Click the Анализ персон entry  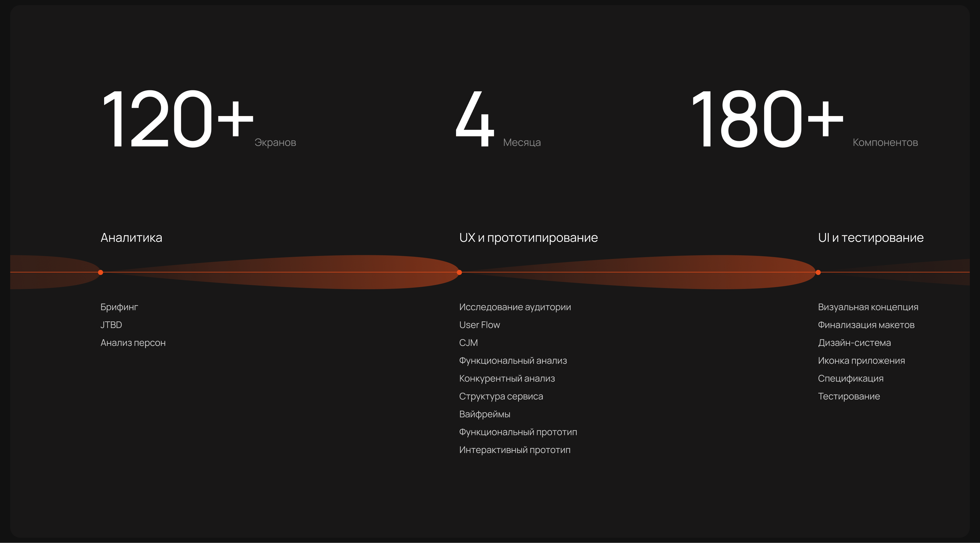133,343
